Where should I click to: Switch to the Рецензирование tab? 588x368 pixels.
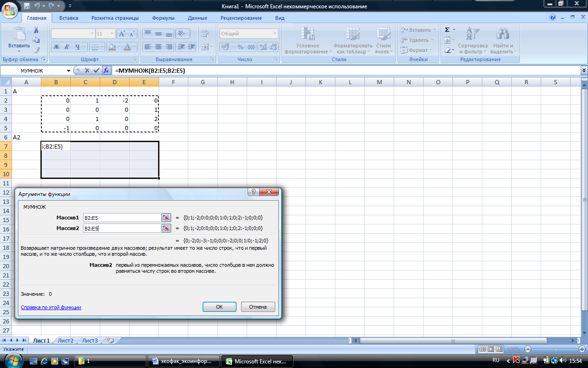241,18
